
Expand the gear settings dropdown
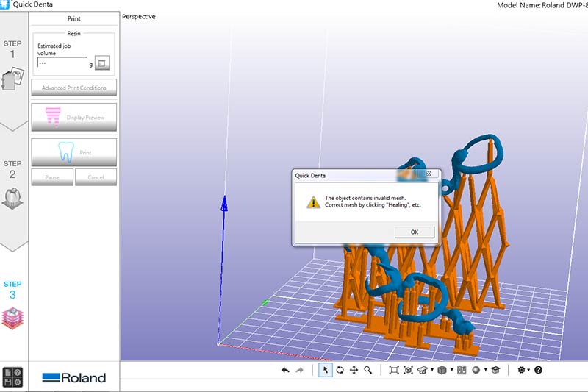click(530, 371)
